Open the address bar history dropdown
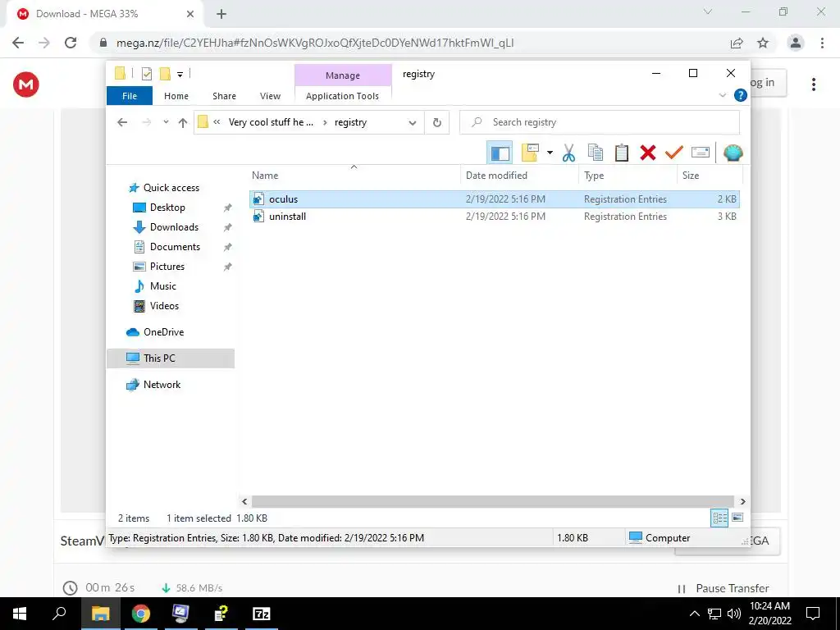 pos(413,123)
